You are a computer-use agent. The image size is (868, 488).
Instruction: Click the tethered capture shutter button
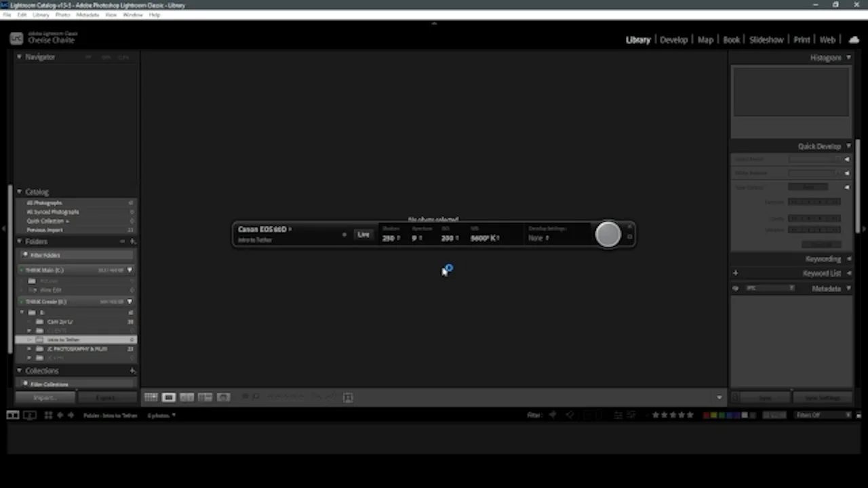click(x=608, y=235)
